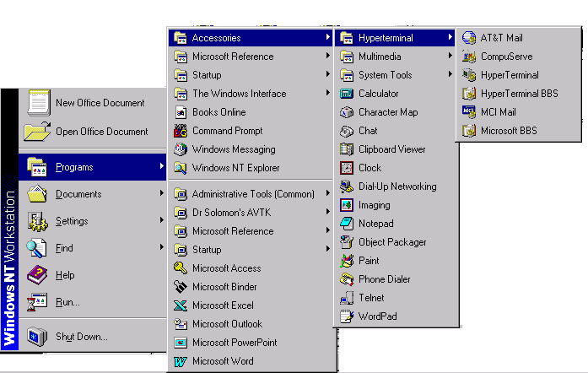Click the Imaging icon

point(347,205)
